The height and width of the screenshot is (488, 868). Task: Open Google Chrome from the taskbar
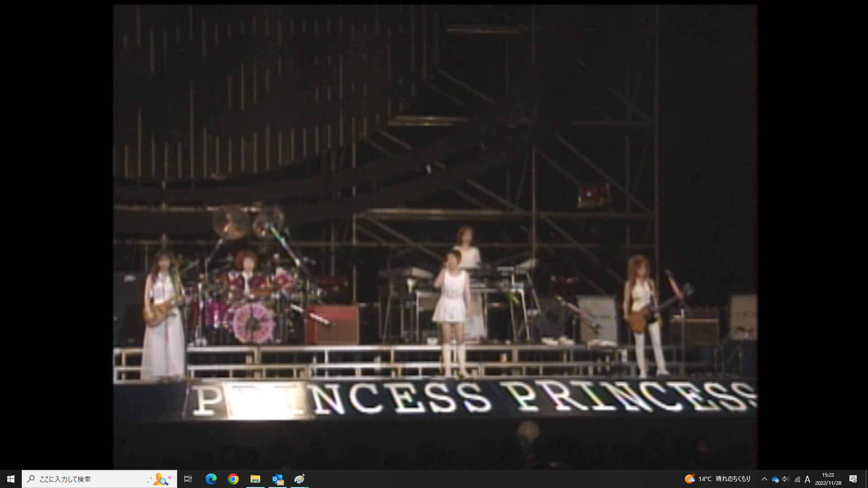click(233, 479)
